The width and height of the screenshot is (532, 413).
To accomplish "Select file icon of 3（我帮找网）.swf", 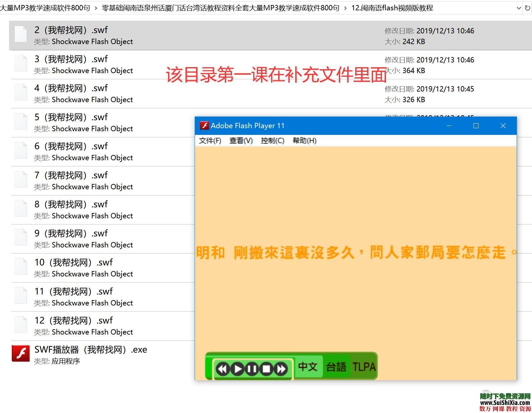I will 21,63.
